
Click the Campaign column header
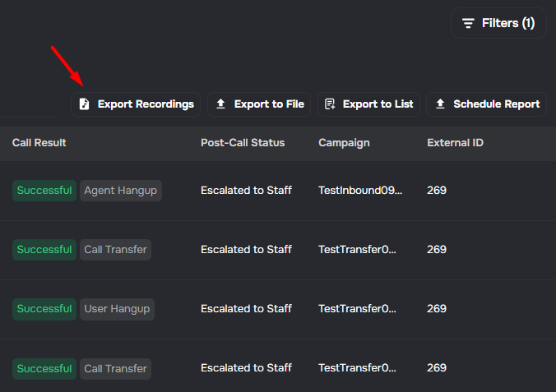344,143
